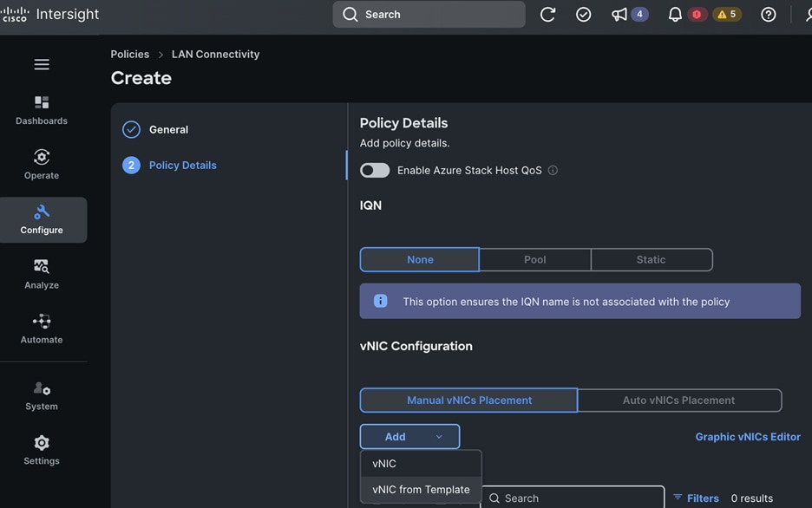Image resolution: width=812 pixels, height=508 pixels.
Task: Open the notifications bell icon
Action: pos(675,15)
